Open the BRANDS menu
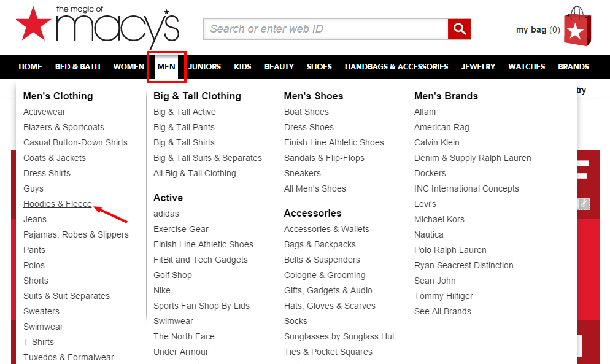 coord(573,66)
